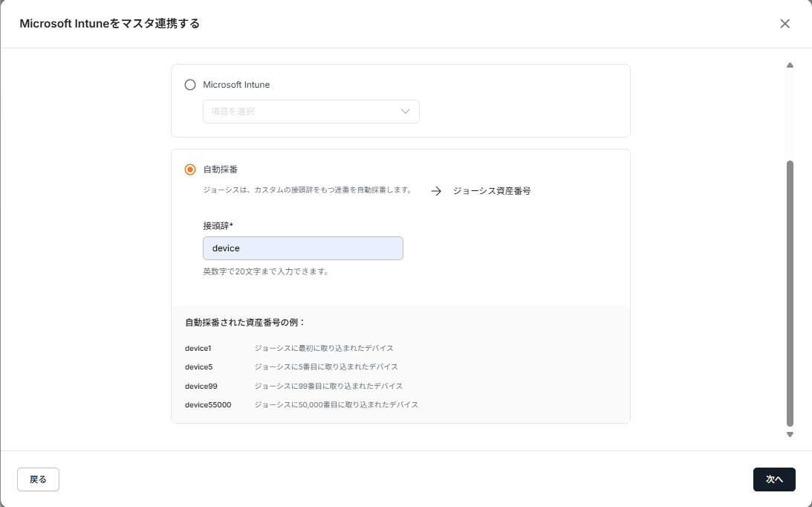Click the ジョーシス資産番号 label
Screen dimensions: 812x507
tap(492, 191)
